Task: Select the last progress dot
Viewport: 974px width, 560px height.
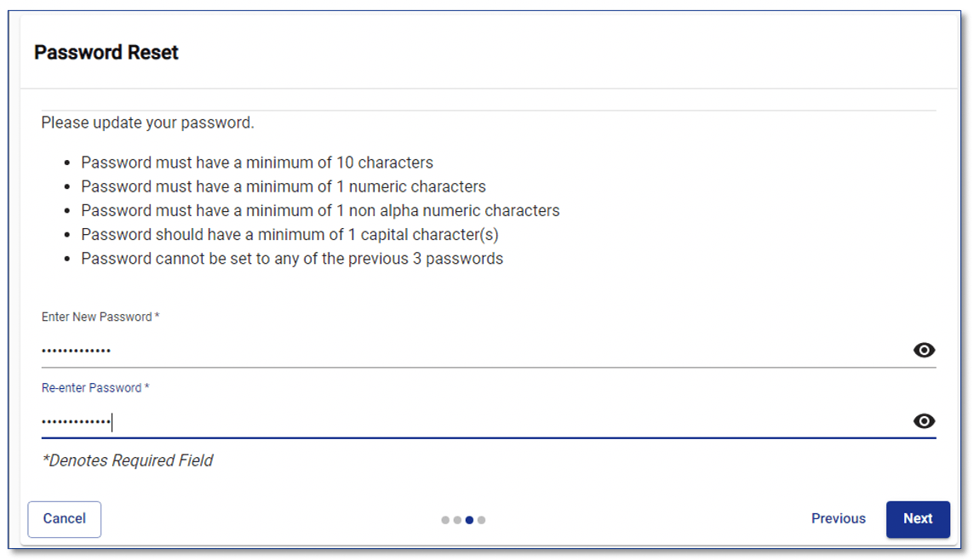Action: pos(482,519)
